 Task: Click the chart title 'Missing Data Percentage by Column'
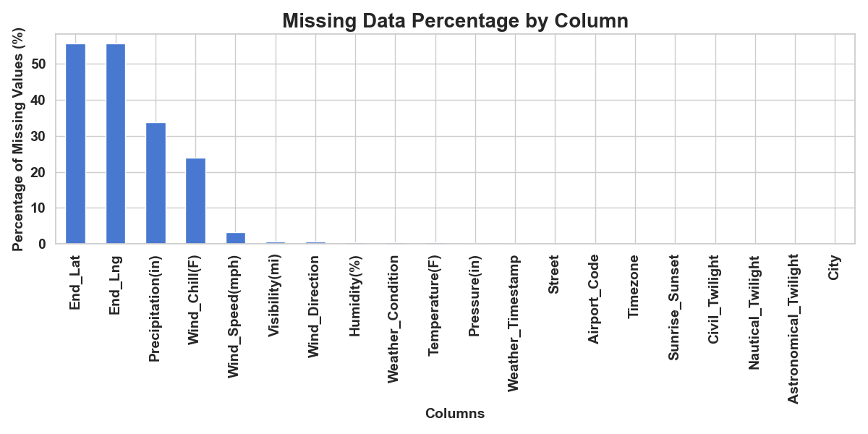click(x=455, y=21)
